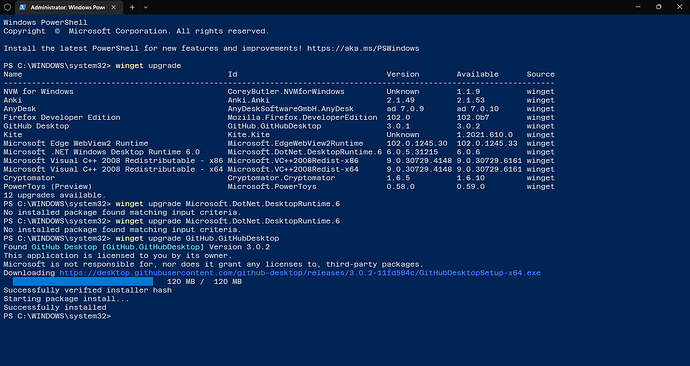Click 'GitHub.GitHubDesktop' id in table
The width and height of the screenshot is (690, 366).
click(x=274, y=126)
